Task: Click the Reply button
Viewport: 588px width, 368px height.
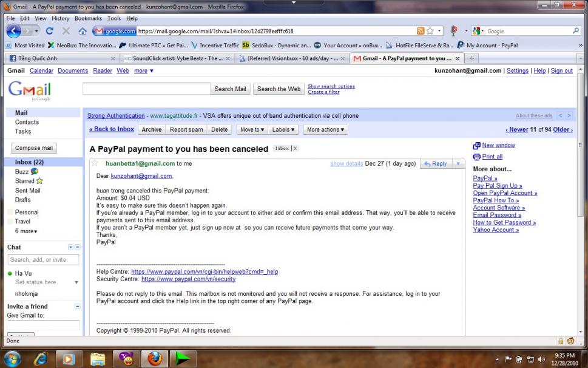Action: 436,163
